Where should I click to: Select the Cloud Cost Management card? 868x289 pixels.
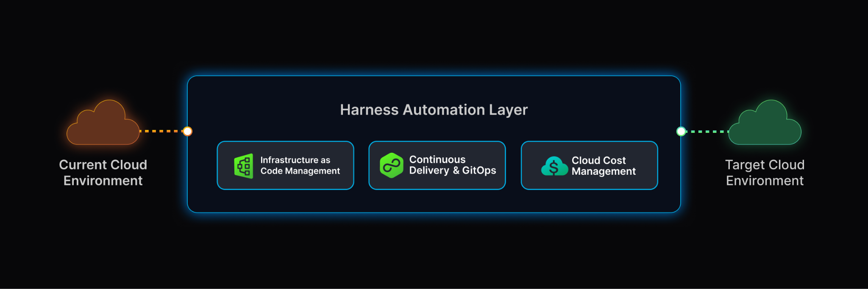click(589, 165)
